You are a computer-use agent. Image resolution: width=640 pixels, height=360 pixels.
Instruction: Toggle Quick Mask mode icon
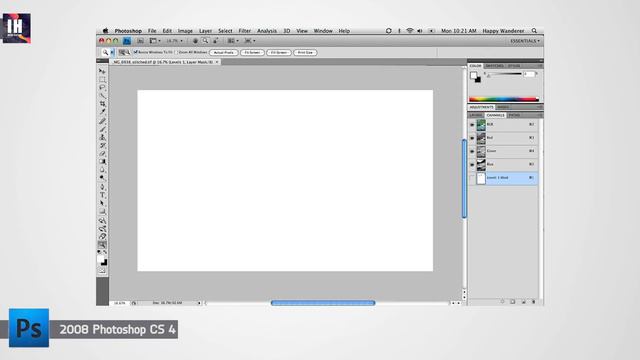(102, 271)
